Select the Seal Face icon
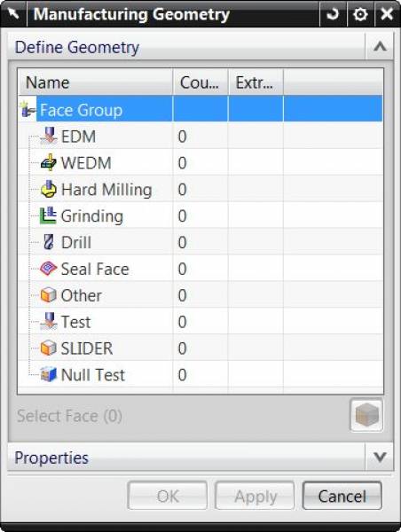The image size is (401, 532). tap(48, 269)
